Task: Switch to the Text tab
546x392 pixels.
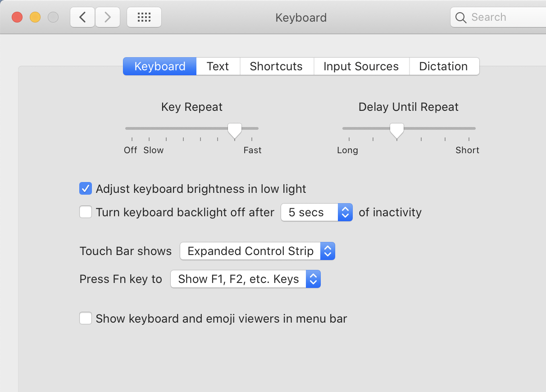Action: click(x=218, y=66)
